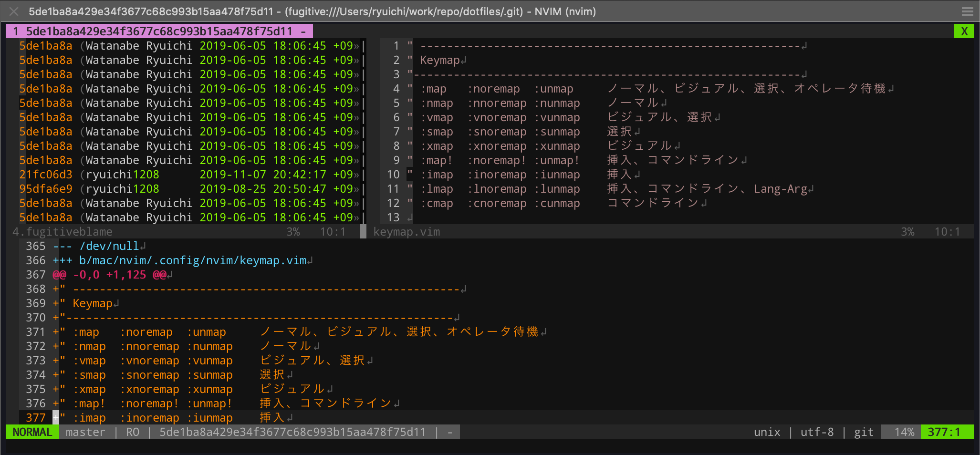Select commit hash 21fc06d3 in the blame column

click(x=45, y=174)
